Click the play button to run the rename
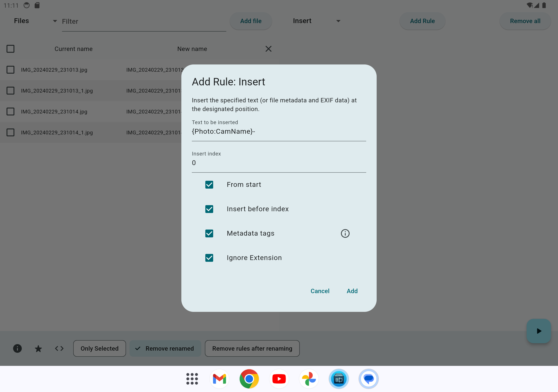The height and width of the screenshot is (392, 558). pyautogui.click(x=539, y=331)
